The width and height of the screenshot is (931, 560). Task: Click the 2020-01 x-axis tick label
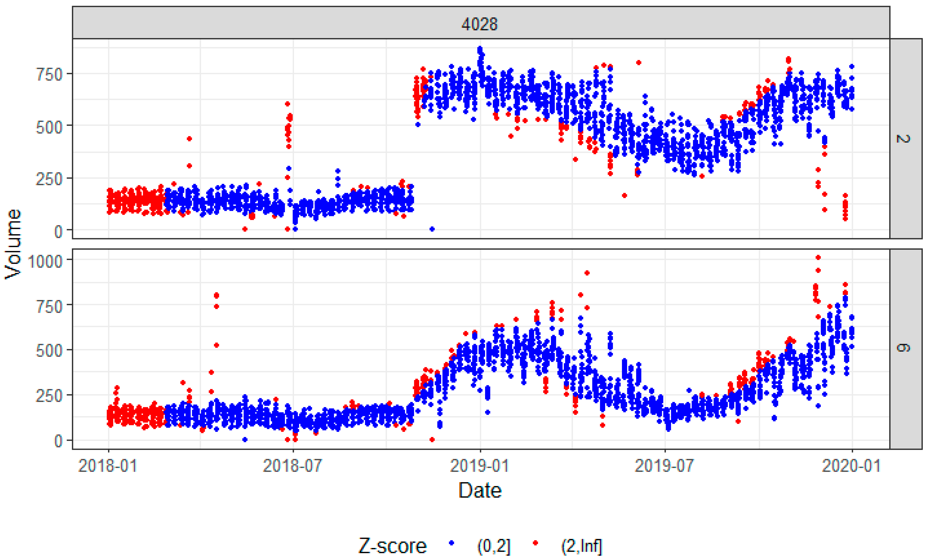point(851,466)
